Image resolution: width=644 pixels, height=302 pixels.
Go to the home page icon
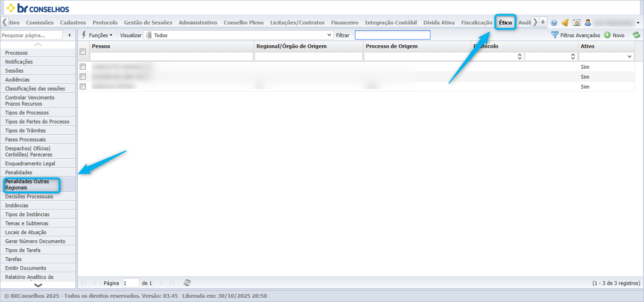(576, 23)
